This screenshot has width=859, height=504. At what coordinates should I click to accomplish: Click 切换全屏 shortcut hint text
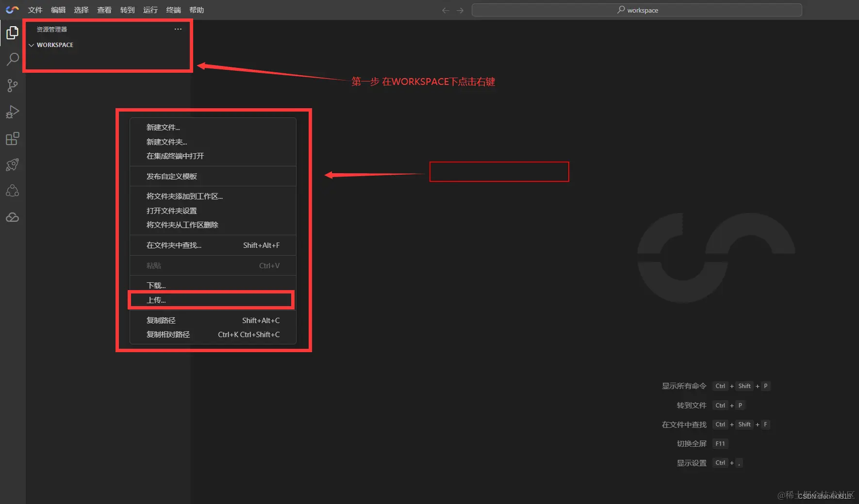[x=692, y=444]
